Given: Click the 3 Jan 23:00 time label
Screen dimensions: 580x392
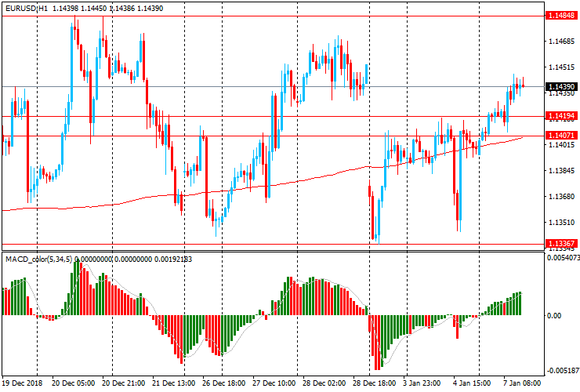Looking at the screenshot, I should click(x=422, y=383).
